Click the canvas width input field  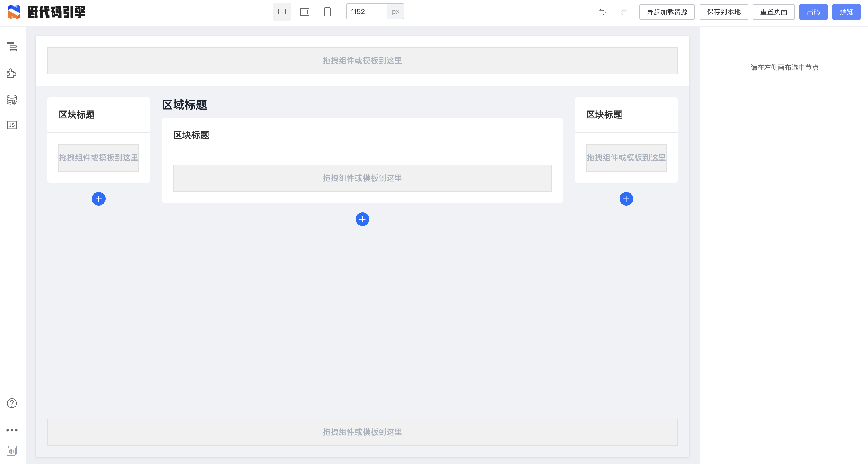coord(366,12)
